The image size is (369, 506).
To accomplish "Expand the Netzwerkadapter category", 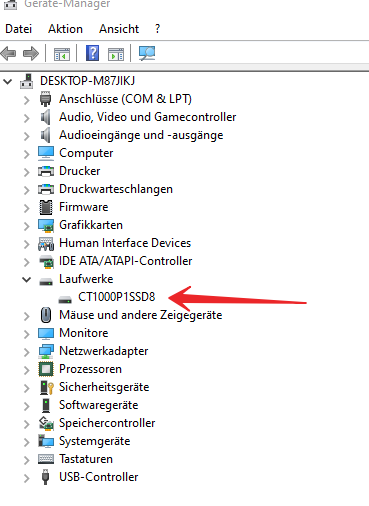I will coord(27,352).
